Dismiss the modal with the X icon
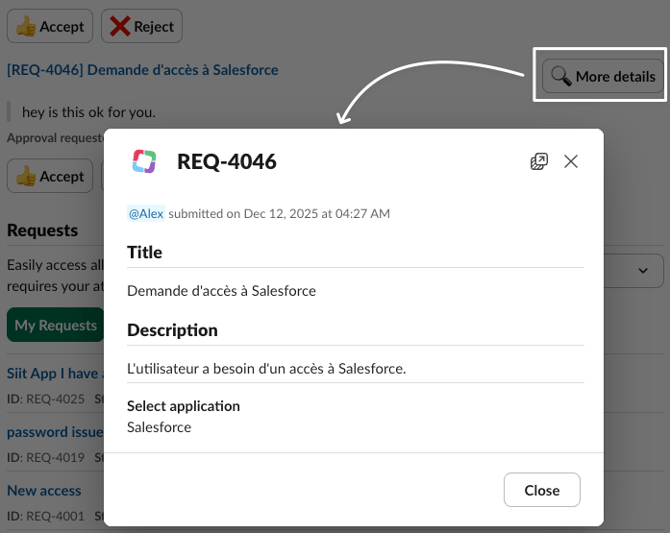 tap(571, 161)
